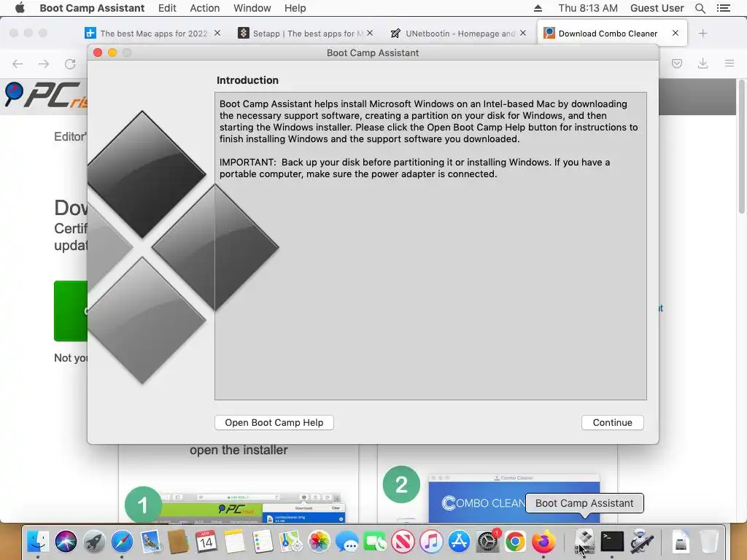The height and width of the screenshot is (560, 747).
Task: Open Firefox downloads panel
Action: point(703,63)
